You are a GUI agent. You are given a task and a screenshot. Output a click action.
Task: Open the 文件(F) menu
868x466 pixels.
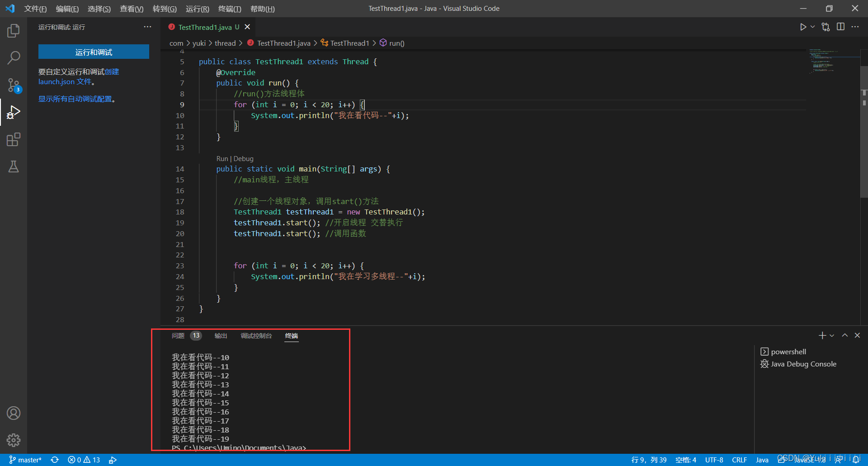point(35,9)
